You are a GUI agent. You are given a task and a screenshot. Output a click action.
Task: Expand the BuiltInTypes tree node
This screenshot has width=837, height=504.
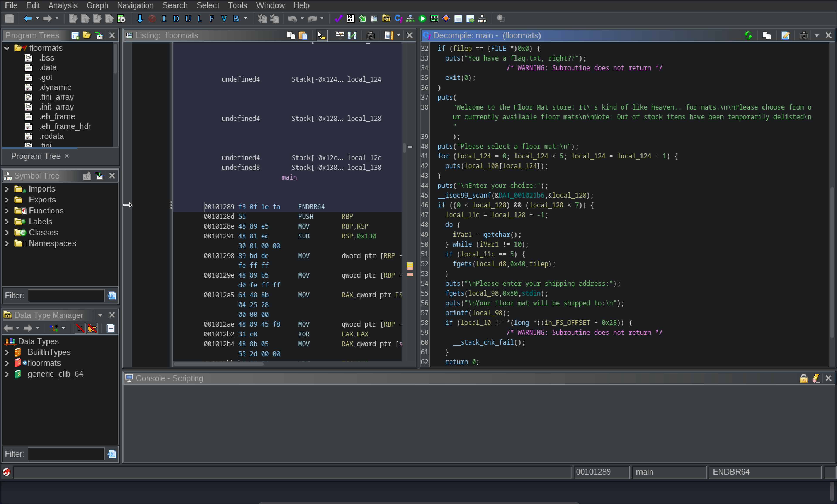7,352
